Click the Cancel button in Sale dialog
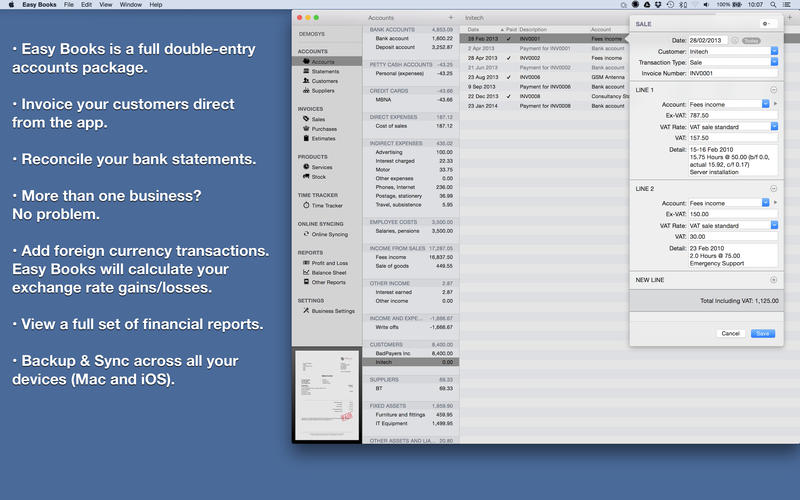 (x=730, y=333)
